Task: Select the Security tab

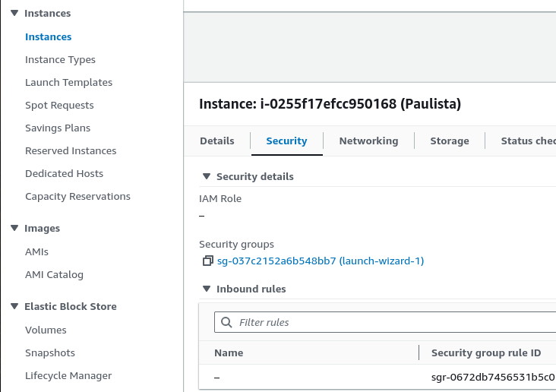Action: tap(286, 141)
